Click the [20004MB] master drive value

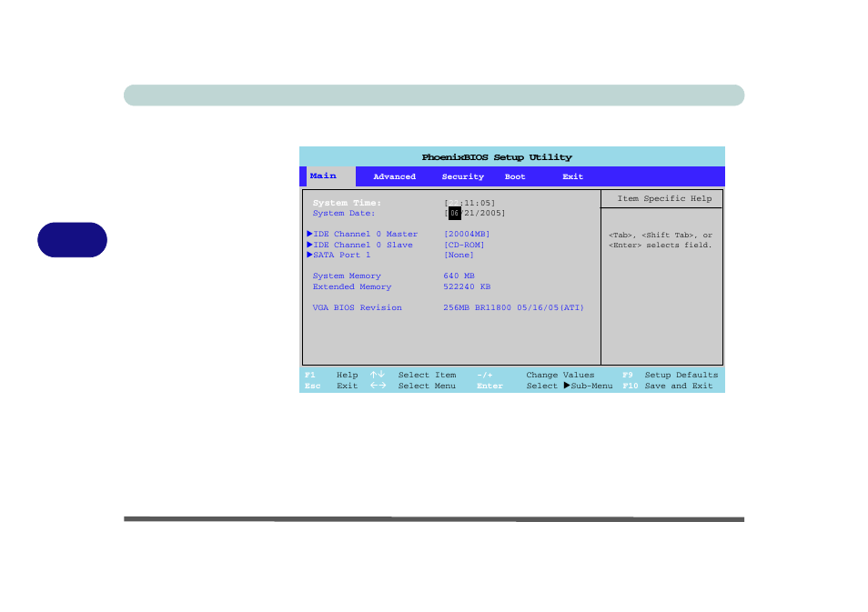point(467,234)
